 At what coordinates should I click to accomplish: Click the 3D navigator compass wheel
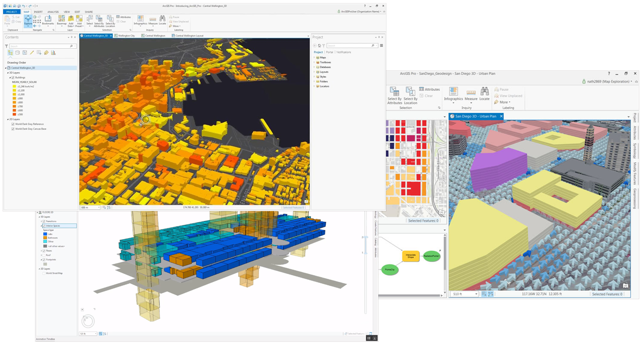pyautogui.click(x=88, y=321)
